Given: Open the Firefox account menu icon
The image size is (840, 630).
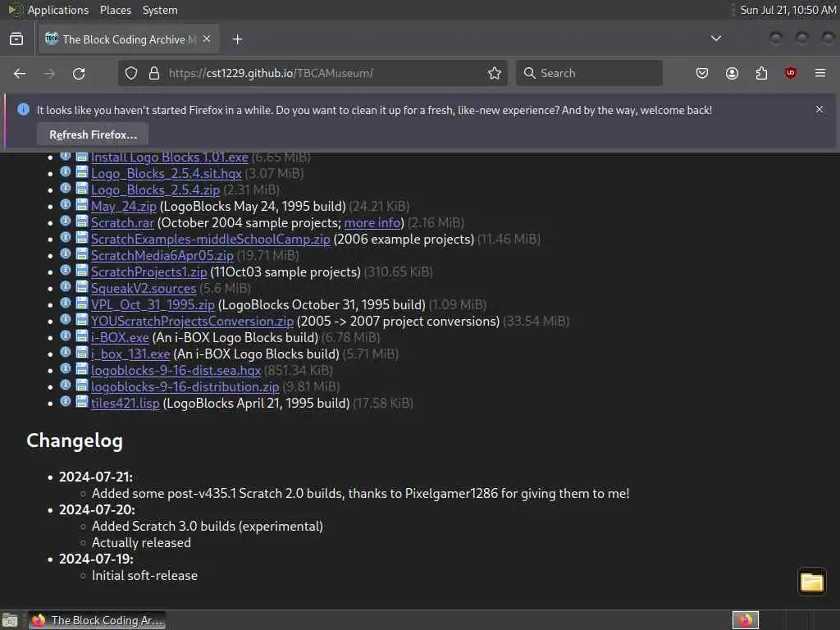Looking at the screenshot, I should [x=732, y=73].
